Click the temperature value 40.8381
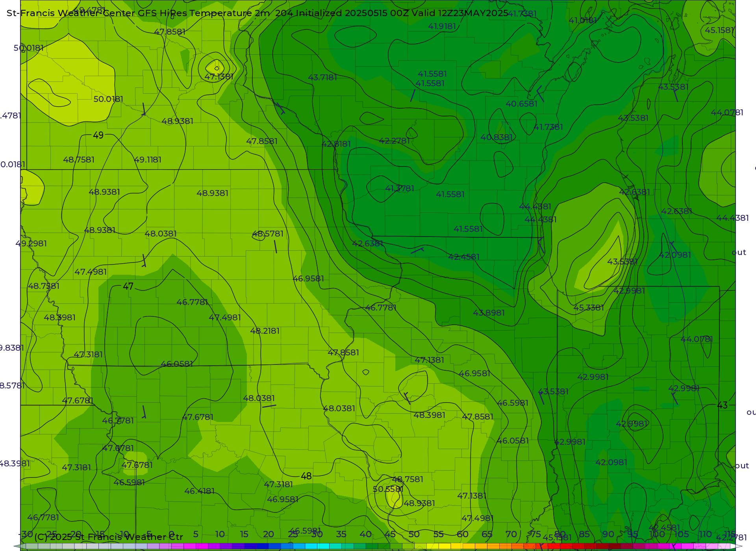Viewport: 756px width, 551px height. [497, 137]
